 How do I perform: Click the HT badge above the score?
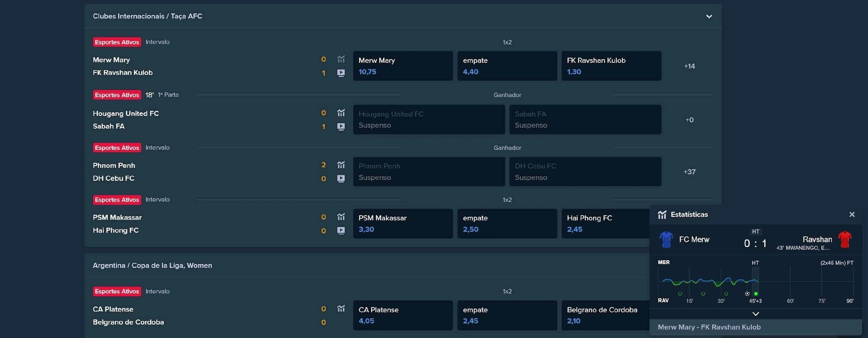pos(756,231)
